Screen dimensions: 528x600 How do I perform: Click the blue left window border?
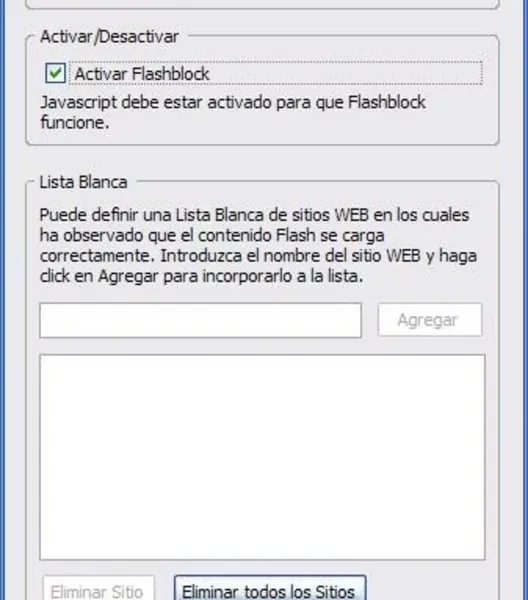(3, 300)
